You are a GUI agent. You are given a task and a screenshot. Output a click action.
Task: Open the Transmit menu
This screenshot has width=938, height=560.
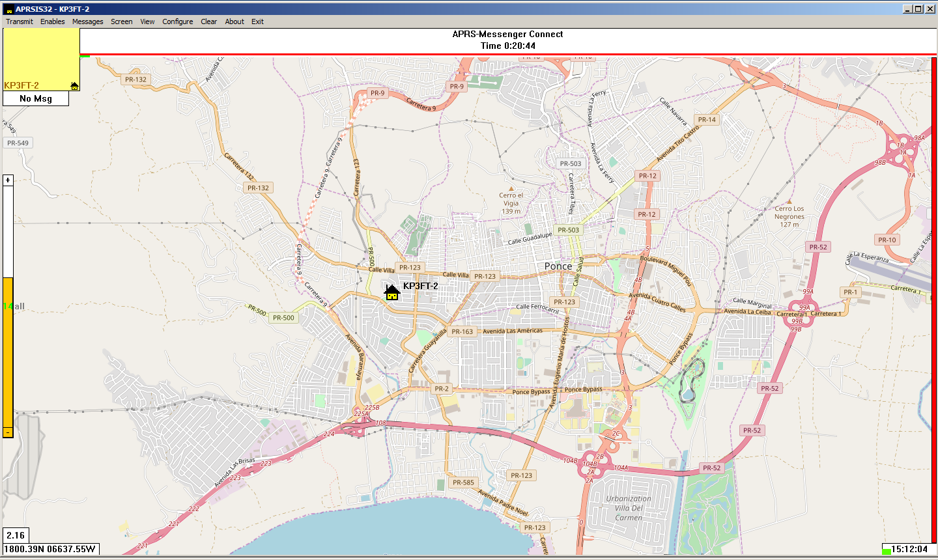(20, 21)
